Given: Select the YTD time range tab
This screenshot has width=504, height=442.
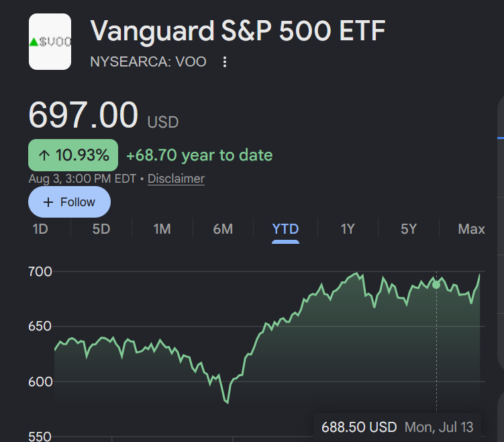Looking at the screenshot, I should (x=285, y=229).
